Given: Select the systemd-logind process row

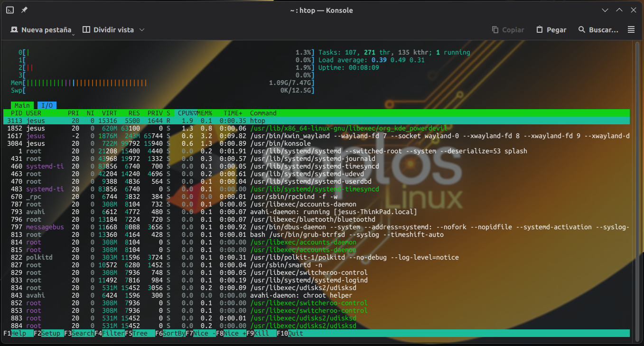Looking at the screenshot, I should 317,280.
